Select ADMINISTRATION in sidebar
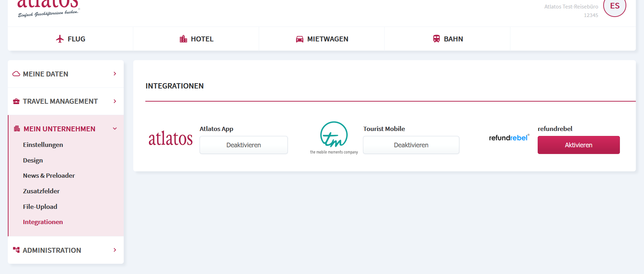This screenshot has width=644, height=274. point(66,250)
